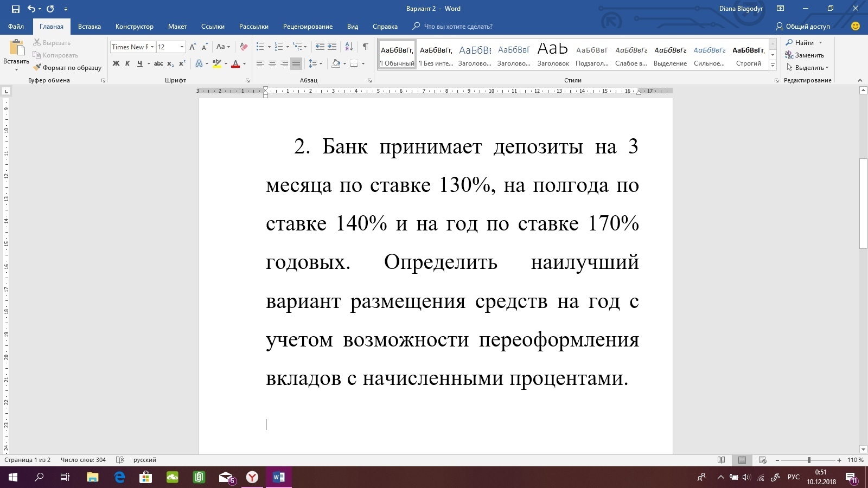Click the Format Painter brush icon

coord(37,68)
